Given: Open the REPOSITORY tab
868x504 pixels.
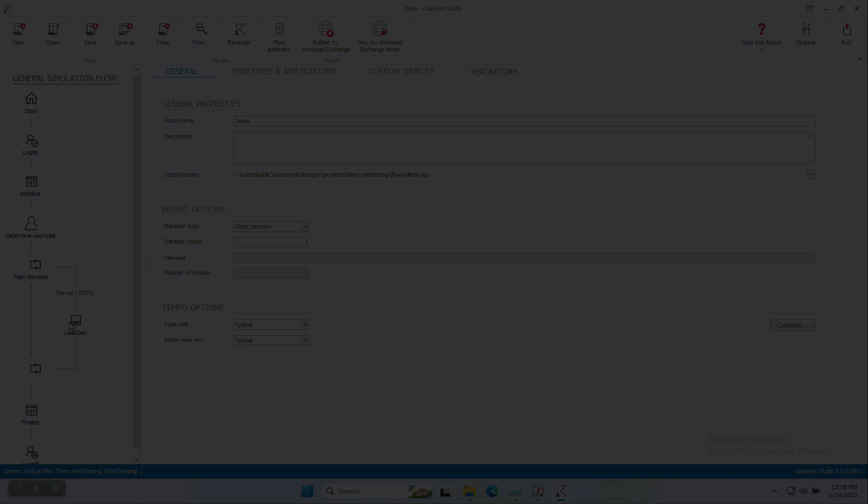Looking at the screenshot, I should click(x=494, y=72).
